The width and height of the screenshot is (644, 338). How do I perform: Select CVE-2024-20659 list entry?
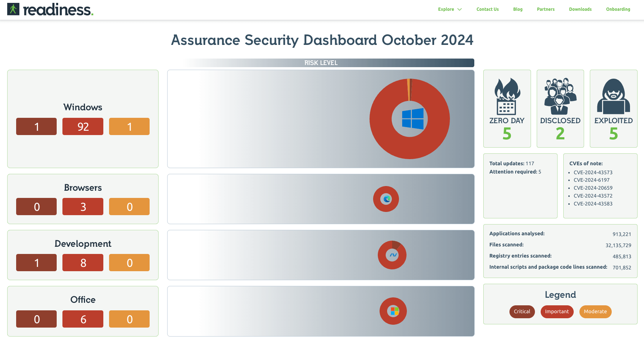593,188
